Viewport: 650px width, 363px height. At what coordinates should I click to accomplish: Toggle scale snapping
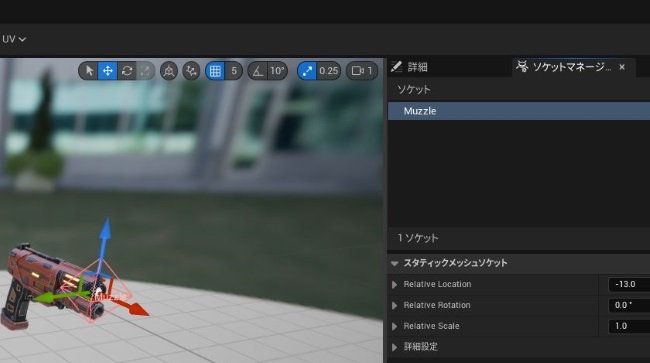tap(307, 71)
